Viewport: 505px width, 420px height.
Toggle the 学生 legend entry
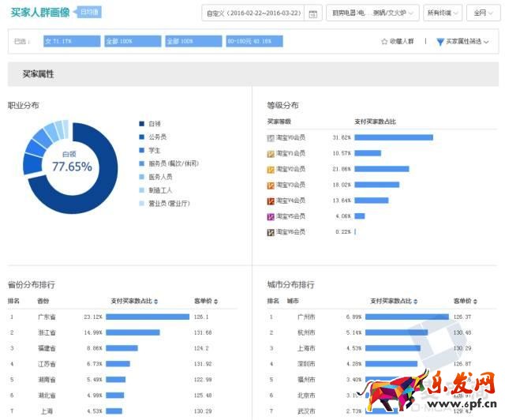(x=143, y=150)
